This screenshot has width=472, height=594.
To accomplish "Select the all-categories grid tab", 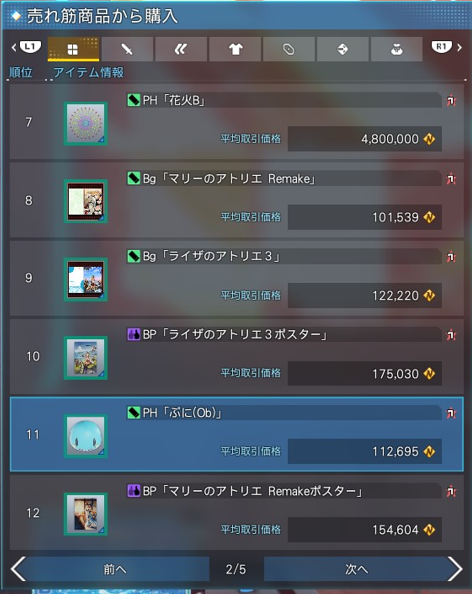I will click(x=73, y=49).
